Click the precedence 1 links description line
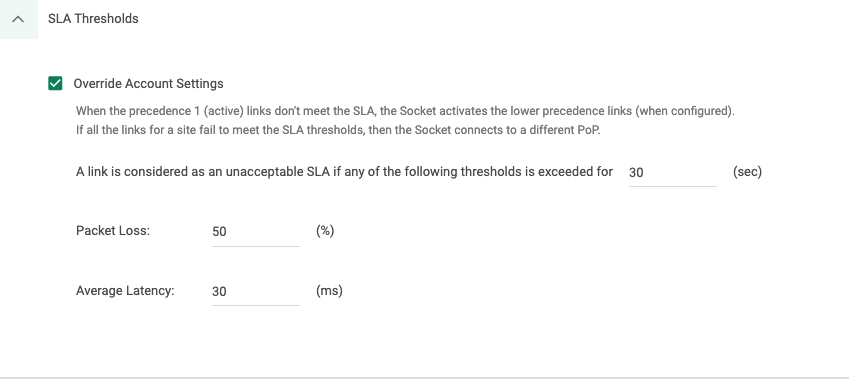 coord(405,111)
